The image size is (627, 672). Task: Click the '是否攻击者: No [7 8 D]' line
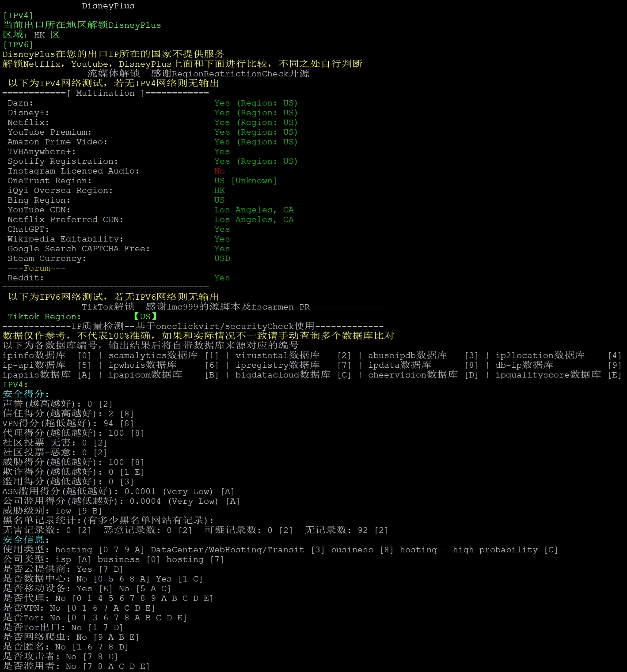[x=60, y=657]
